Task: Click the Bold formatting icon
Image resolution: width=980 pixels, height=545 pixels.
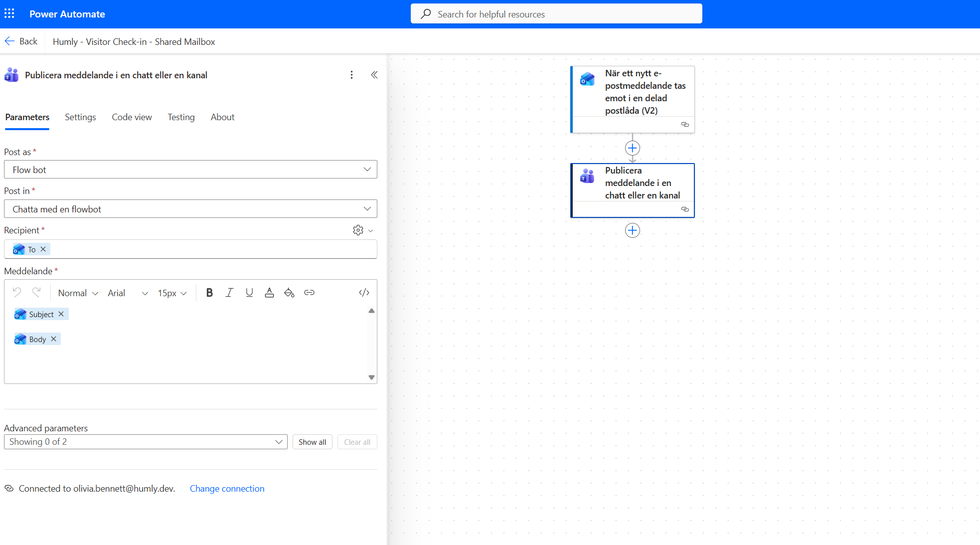Action: coord(209,293)
